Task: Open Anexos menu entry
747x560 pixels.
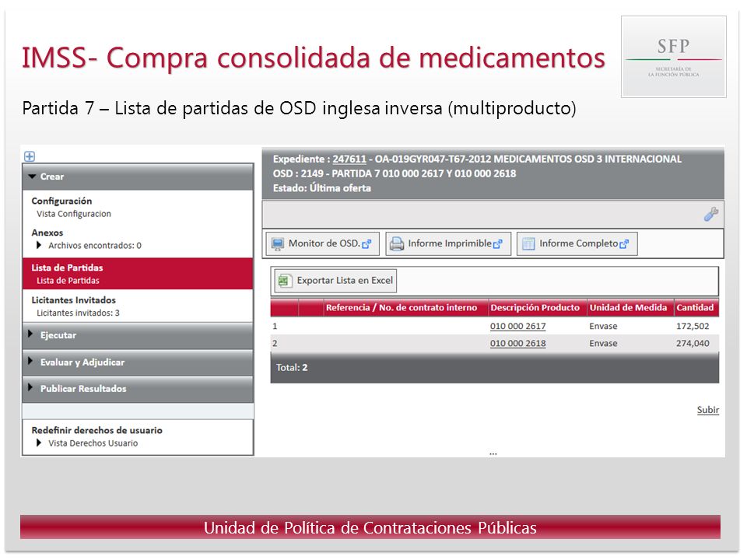Action: coord(47,233)
